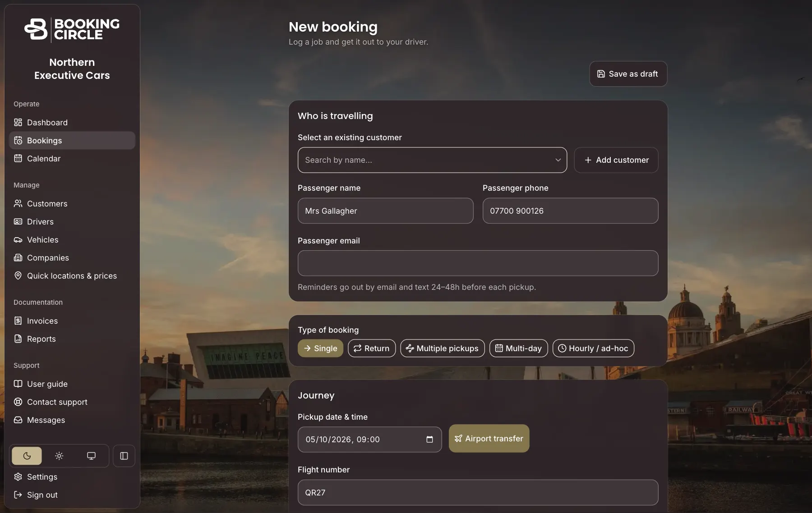
Task: Open the pickup date calendar picker icon
Action: 429,440
